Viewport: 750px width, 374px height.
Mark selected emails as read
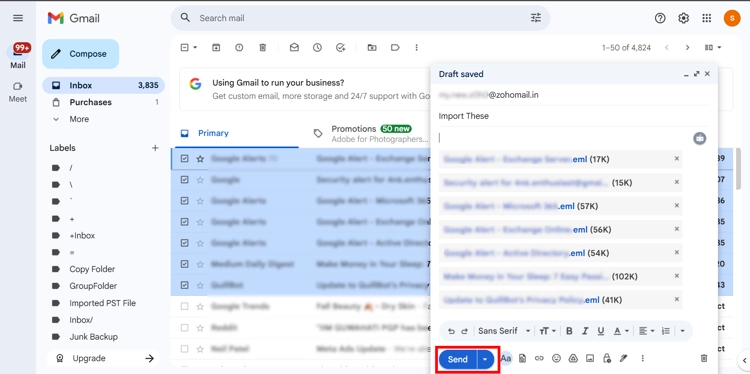point(294,47)
